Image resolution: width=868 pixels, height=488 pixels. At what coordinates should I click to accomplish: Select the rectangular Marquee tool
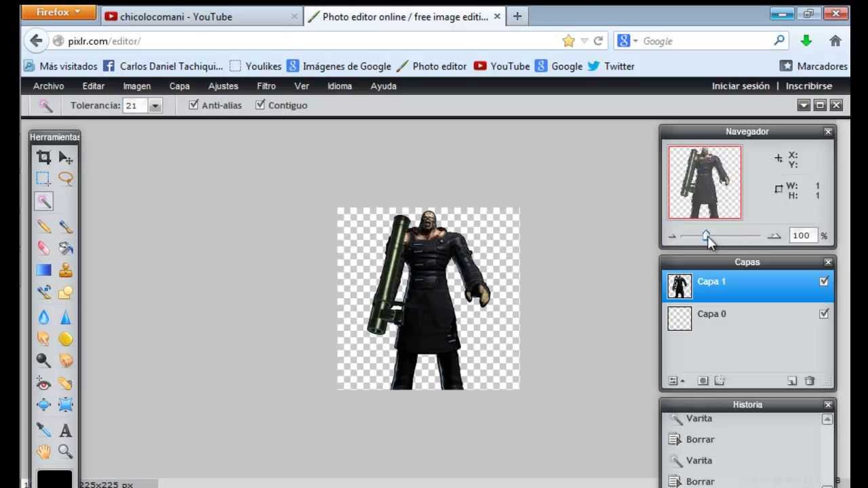click(x=43, y=179)
